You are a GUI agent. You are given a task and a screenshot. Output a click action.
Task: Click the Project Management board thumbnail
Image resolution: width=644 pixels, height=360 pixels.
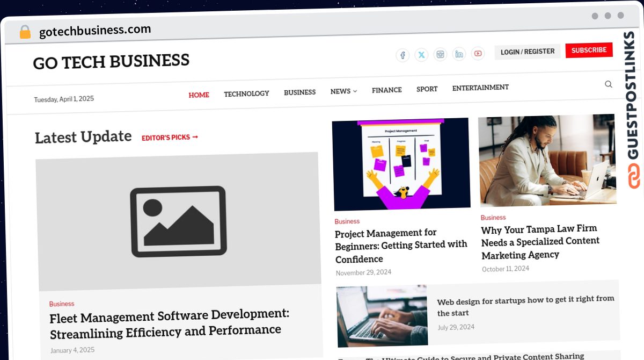click(401, 164)
